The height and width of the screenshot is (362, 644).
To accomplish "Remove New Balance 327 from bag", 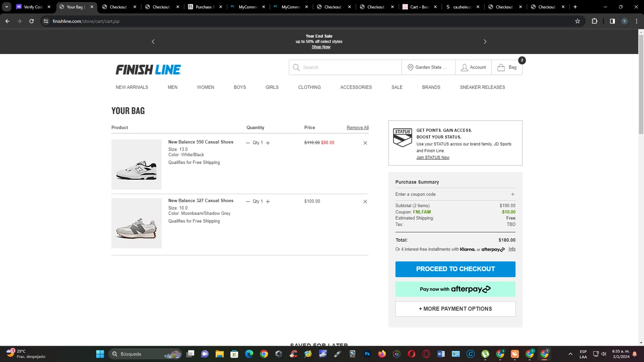I will tap(365, 202).
